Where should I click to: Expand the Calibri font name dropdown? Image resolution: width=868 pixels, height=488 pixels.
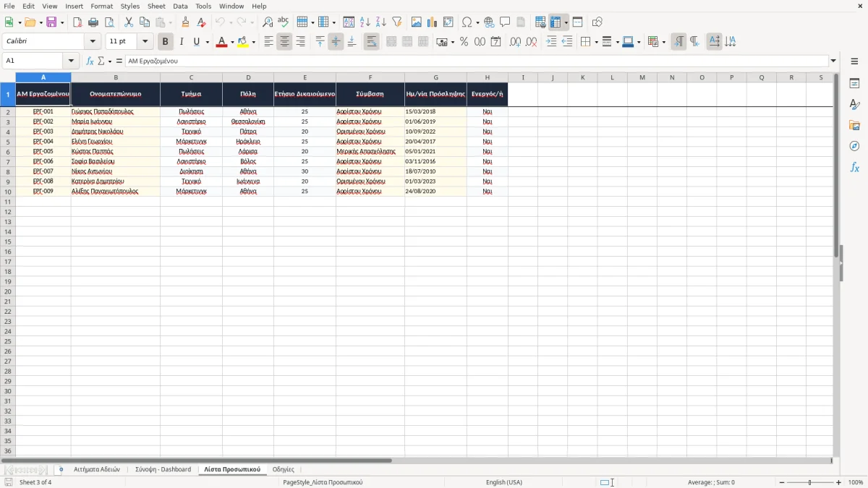[x=93, y=42]
